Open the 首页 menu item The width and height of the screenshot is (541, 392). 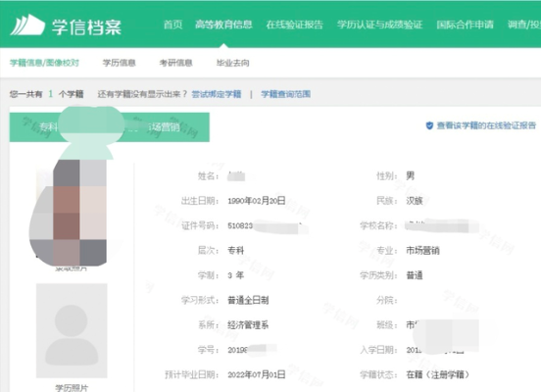pos(172,24)
